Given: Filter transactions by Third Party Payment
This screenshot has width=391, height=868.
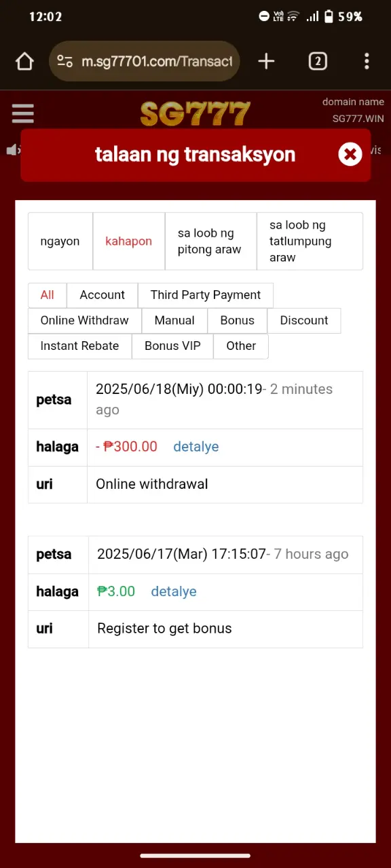Looking at the screenshot, I should (x=206, y=295).
